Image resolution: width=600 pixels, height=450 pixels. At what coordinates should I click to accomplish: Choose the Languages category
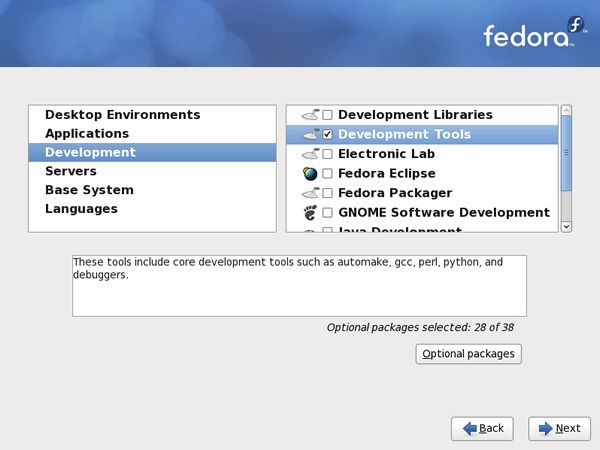(152, 209)
